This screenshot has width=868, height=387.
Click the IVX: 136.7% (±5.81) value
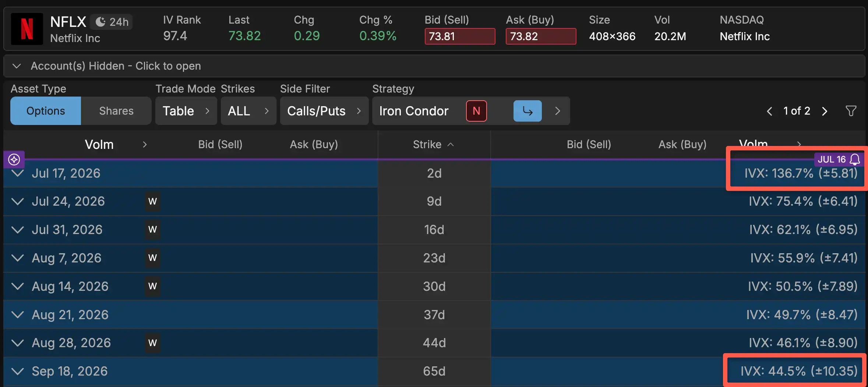tap(801, 173)
